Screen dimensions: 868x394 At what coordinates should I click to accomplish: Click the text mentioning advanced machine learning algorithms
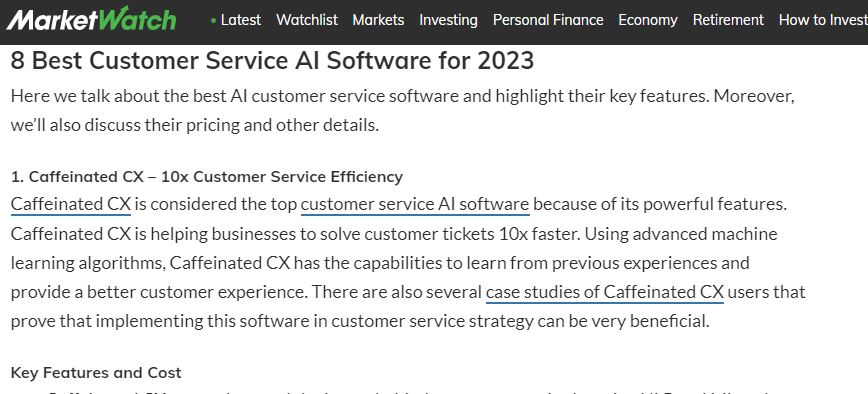[x=681, y=234]
